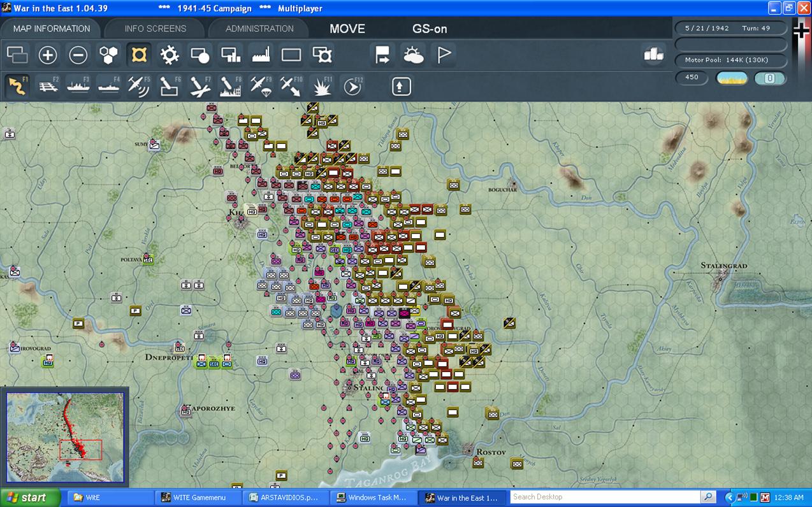The image size is (812, 507).
Task: Select bomb airfield mode F7
Action: tap(200, 86)
